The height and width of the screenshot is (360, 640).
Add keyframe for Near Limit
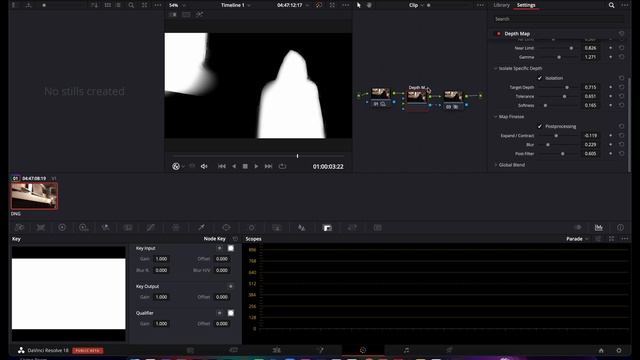[x=611, y=48]
